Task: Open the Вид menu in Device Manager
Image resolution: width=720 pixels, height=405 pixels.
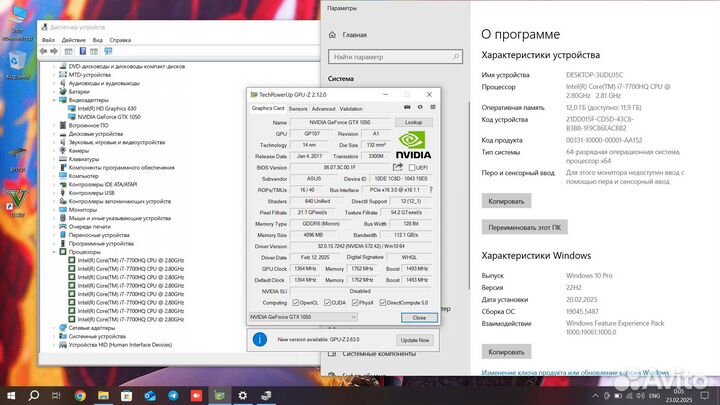Action: 97,40
